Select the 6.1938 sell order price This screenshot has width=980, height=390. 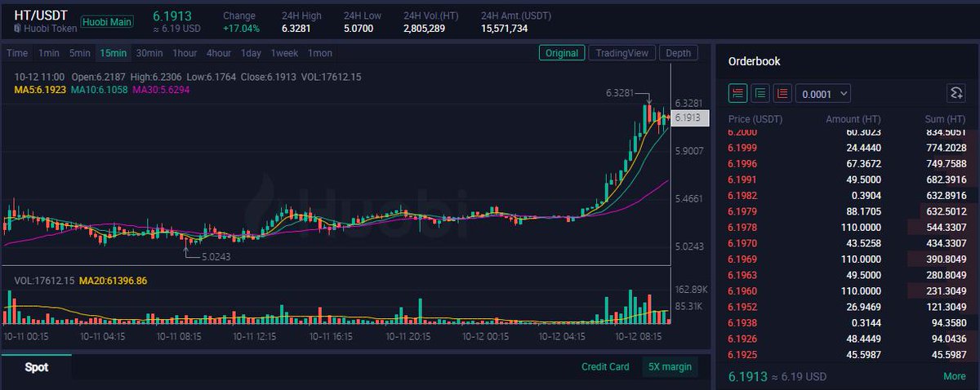pos(742,323)
